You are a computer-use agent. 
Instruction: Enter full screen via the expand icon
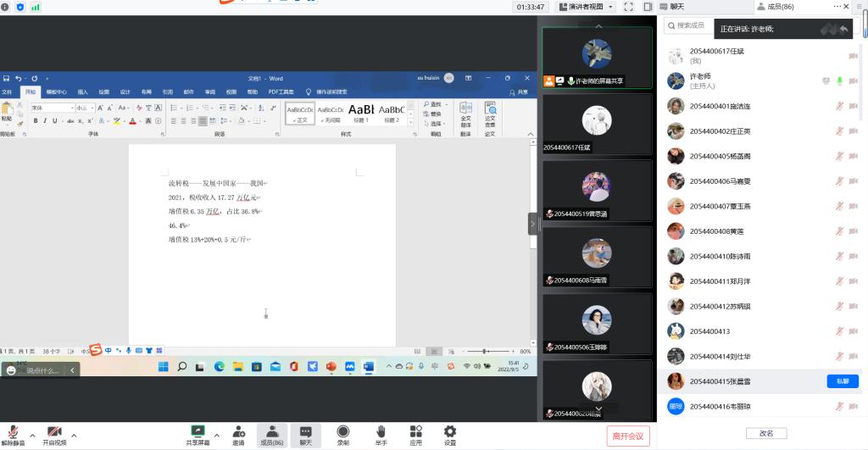point(629,7)
